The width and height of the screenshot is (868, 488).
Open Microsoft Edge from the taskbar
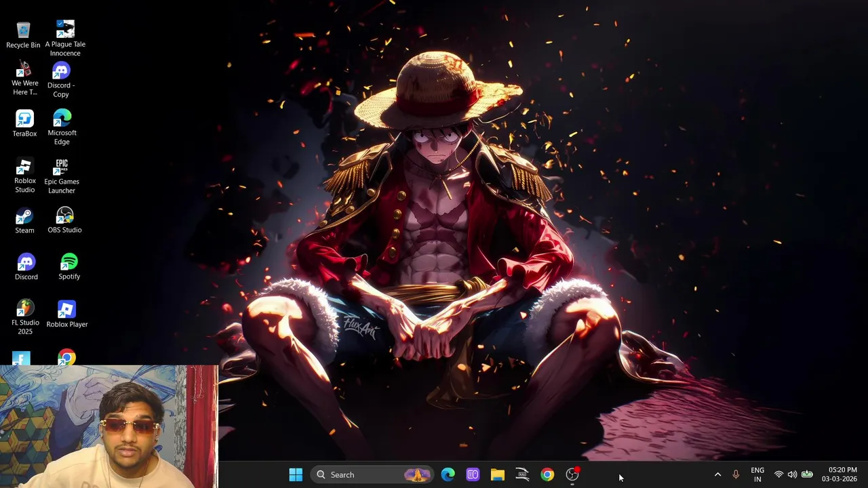tap(448, 474)
